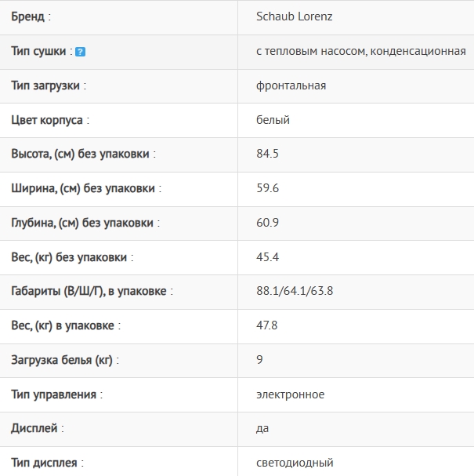The height and width of the screenshot is (476, 474).
Task: Click the Schaub Lorenz brand value
Action: tap(295, 16)
